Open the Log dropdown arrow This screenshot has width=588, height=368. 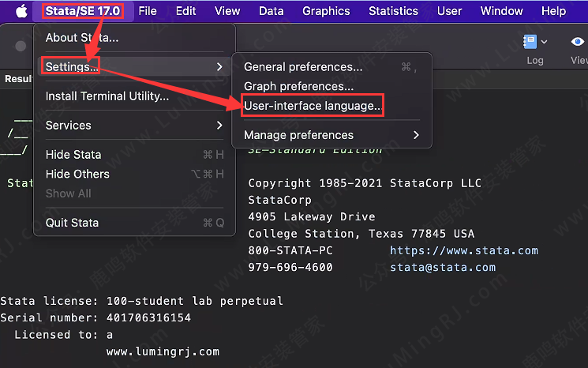point(545,42)
